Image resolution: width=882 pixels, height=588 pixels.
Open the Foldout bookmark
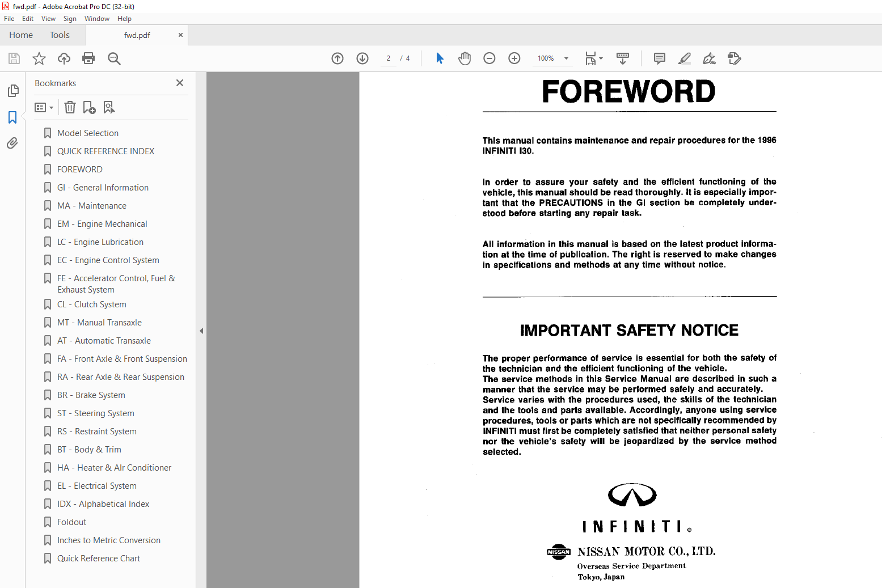(x=72, y=522)
